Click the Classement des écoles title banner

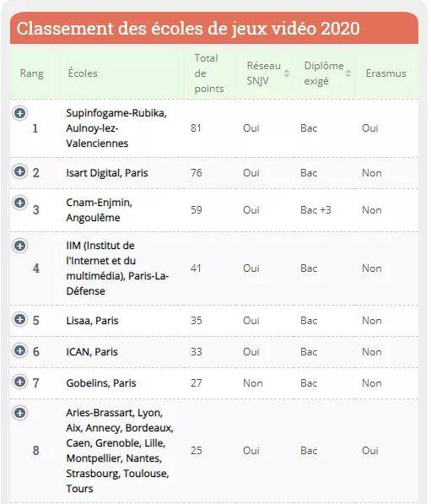click(214, 29)
